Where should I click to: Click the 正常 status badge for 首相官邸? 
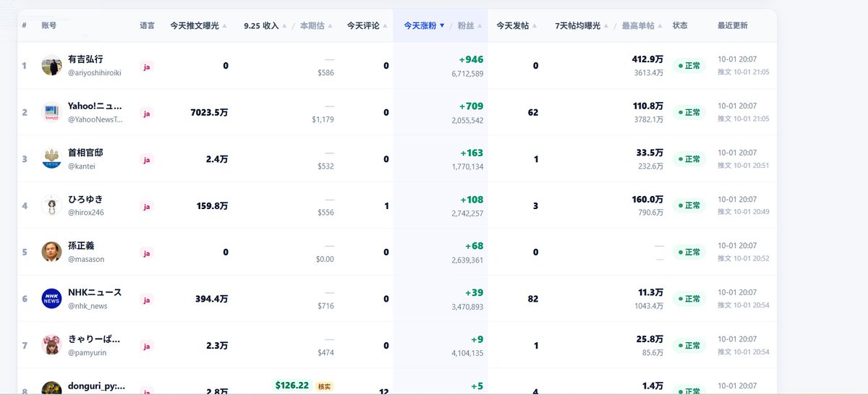[x=689, y=159]
